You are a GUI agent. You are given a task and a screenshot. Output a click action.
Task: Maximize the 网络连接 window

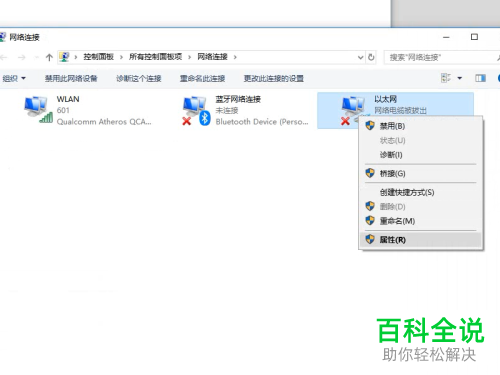[x=474, y=37]
